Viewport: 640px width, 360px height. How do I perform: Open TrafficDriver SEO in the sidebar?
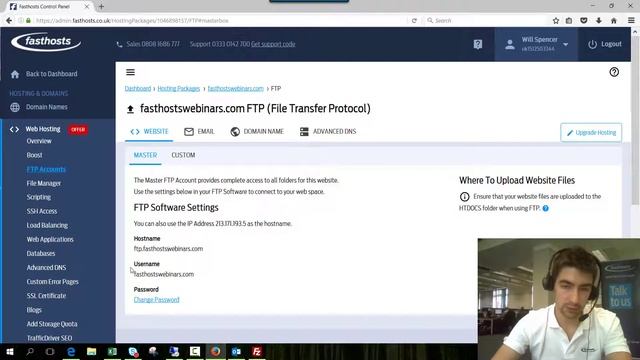(49, 338)
